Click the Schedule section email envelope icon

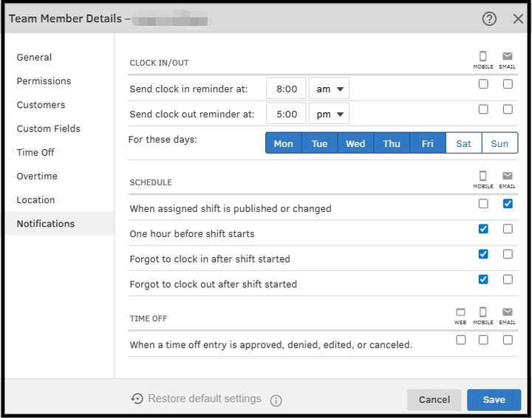(508, 176)
